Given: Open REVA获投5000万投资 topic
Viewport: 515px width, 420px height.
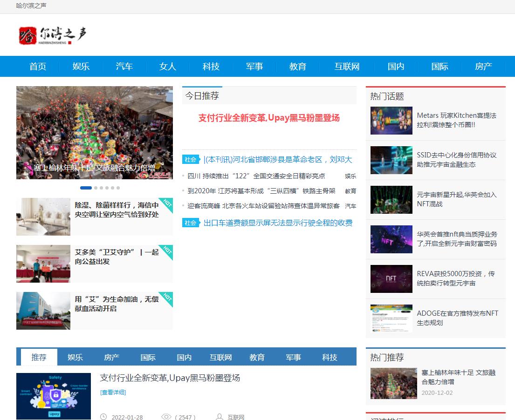Looking at the screenshot, I should click(x=455, y=278).
